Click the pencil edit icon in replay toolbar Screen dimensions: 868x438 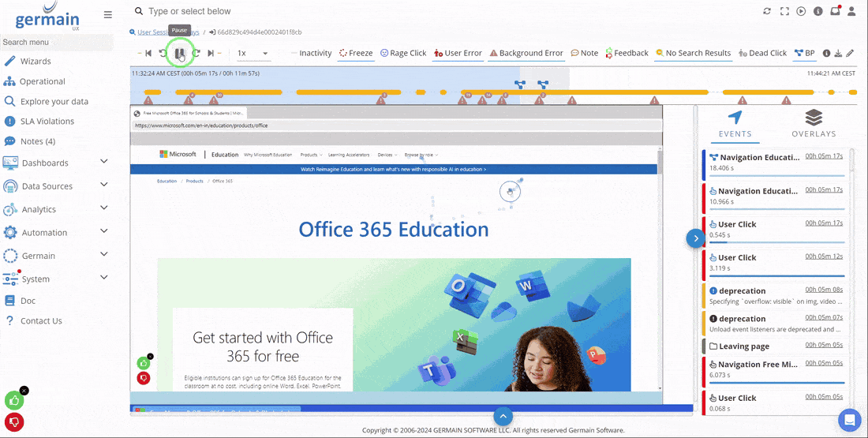click(850, 53)
